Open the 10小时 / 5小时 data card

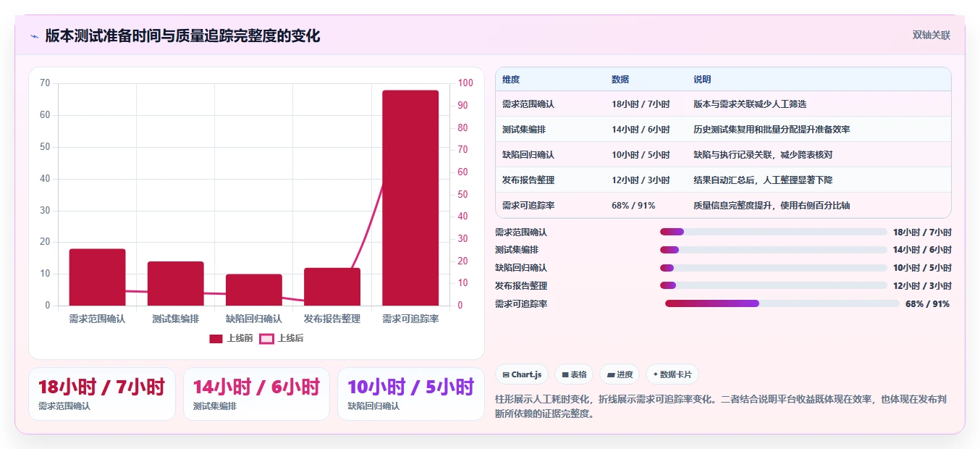tap(411, 394)
